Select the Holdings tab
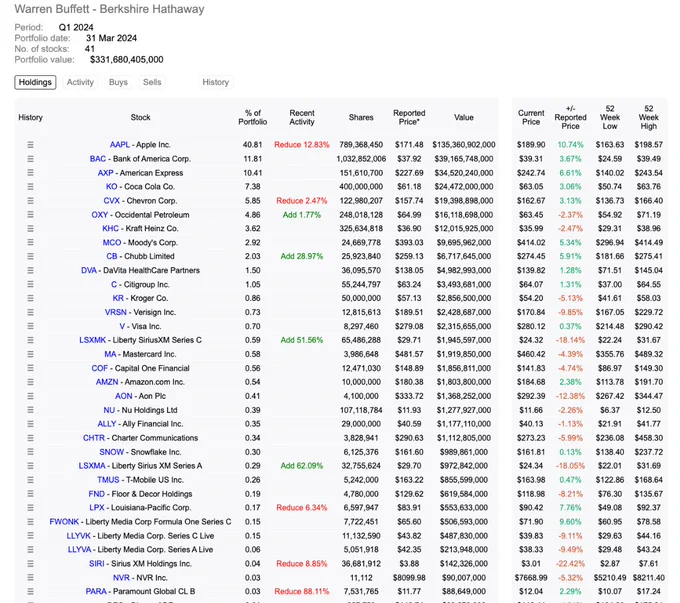 tap(35, 82)
